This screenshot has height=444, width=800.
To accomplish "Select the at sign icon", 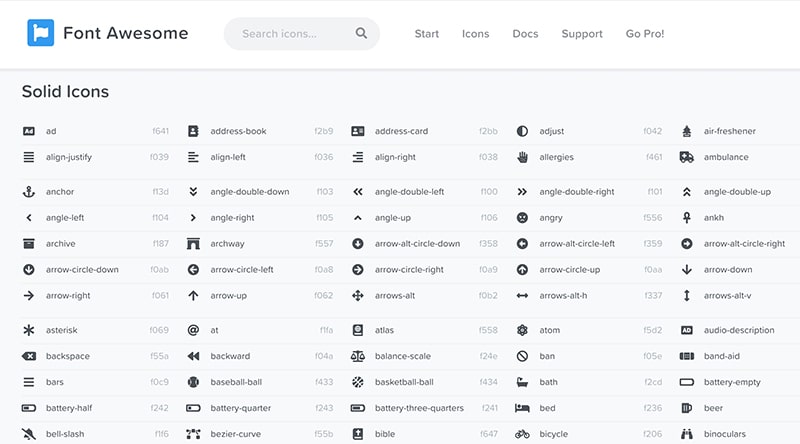I will 193,330.
